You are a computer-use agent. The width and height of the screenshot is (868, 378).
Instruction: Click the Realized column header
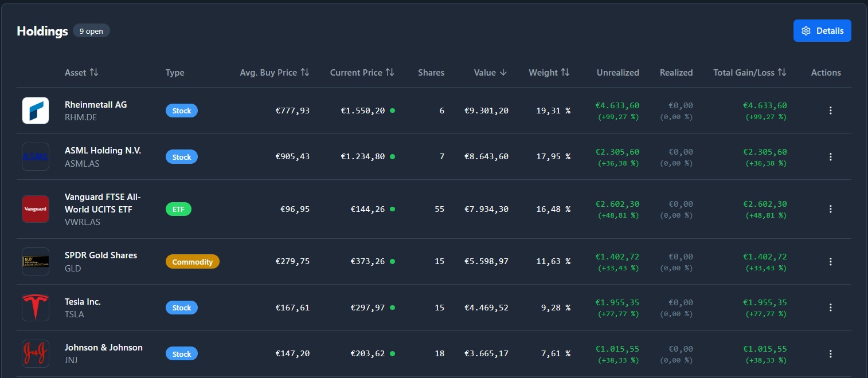(677, 73)
